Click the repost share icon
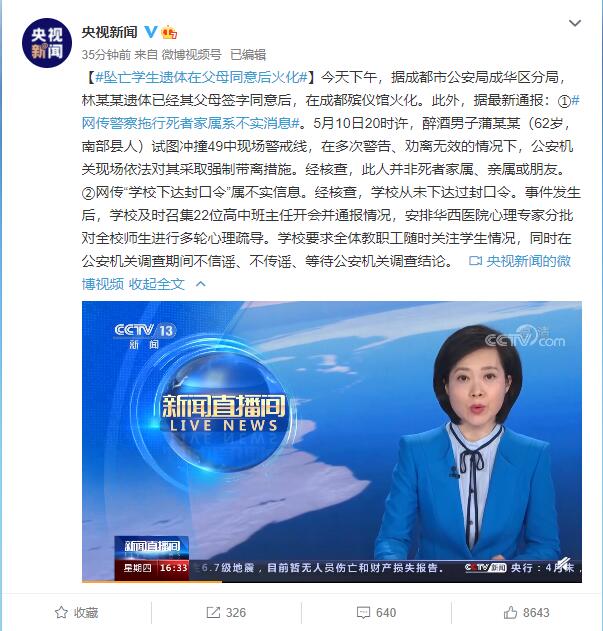 coord(213,612)
